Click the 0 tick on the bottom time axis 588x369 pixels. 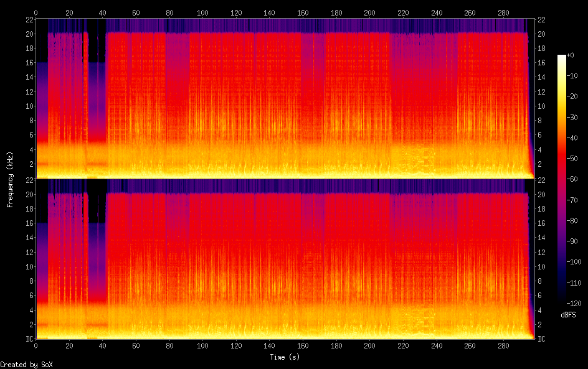tap(36, 346)
